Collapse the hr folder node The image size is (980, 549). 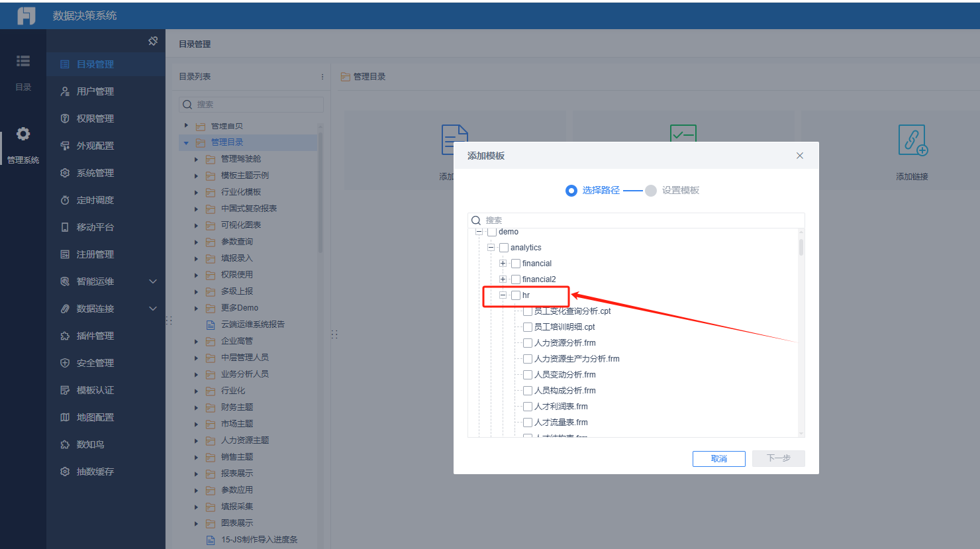(503, 295)
